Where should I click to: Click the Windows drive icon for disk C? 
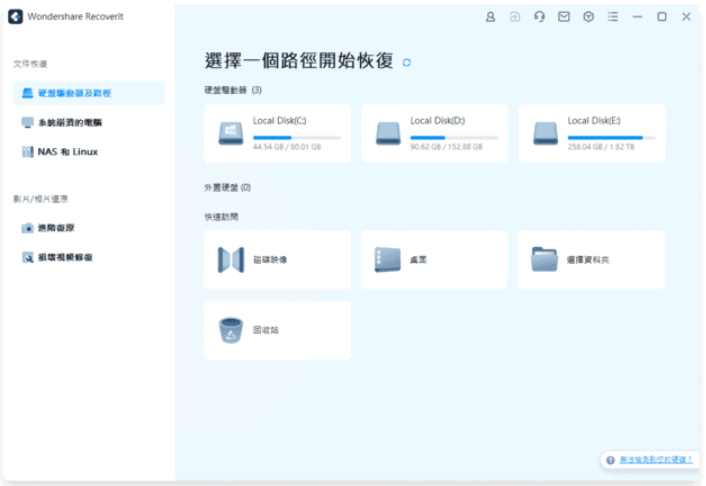coord(231,133)
